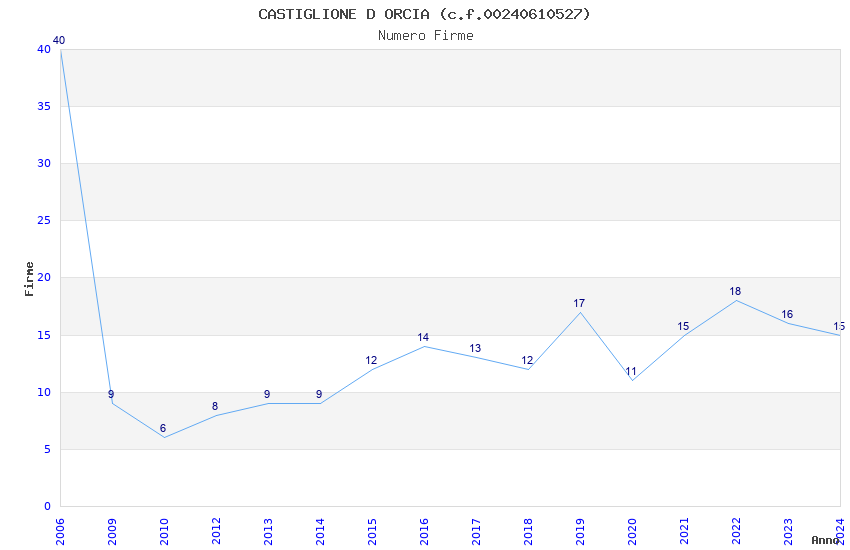Screen dimensions: 850x550
Task: Click the Anno x-axis label
Action: (825, 540)
